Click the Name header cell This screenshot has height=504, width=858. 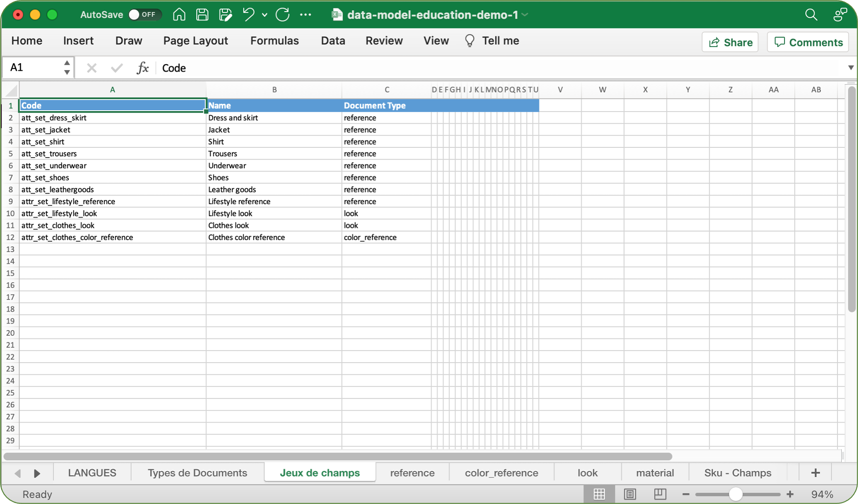click(x=274, y=106)
